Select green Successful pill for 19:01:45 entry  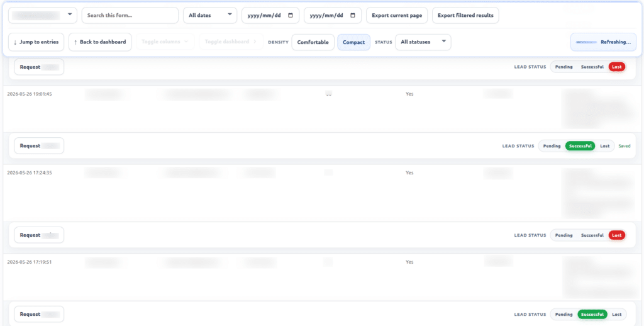(x=580, y=146)
